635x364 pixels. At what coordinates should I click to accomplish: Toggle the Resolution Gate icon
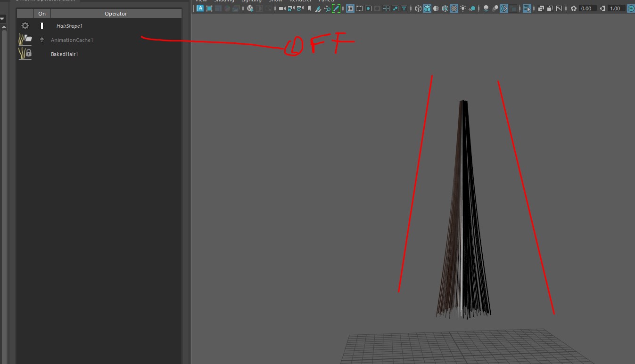368,8
